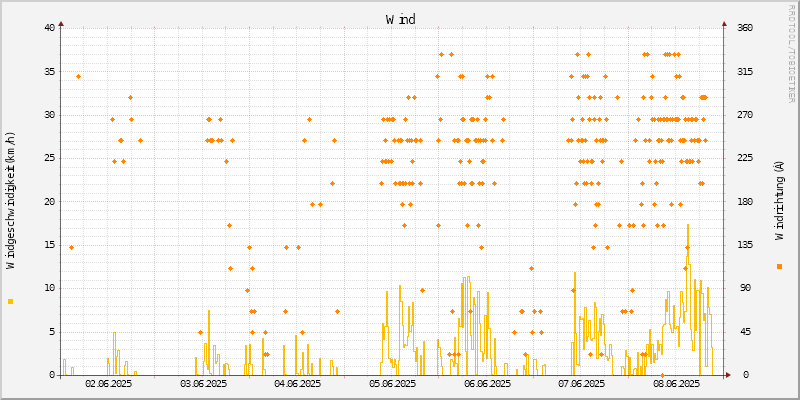The image size is (800, 400).
Task: Select the 20 tick on the left axis
Action: [49, 201]
